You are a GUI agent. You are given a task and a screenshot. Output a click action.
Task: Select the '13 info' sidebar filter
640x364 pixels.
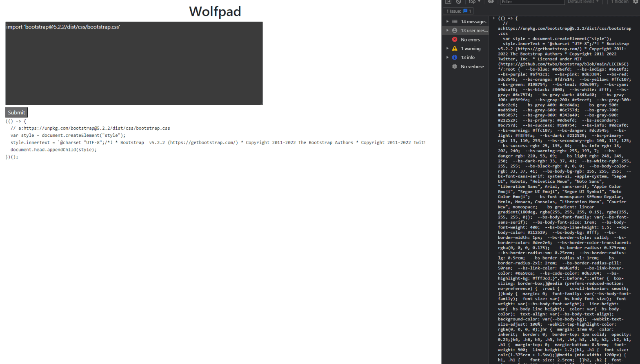click(468, 58)
